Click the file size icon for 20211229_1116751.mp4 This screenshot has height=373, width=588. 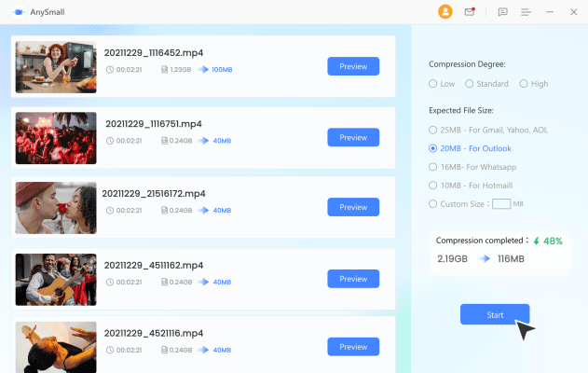tap(164, 141)
